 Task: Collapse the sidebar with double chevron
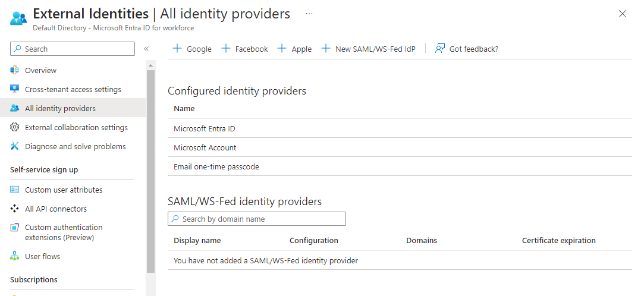point(146,49)
